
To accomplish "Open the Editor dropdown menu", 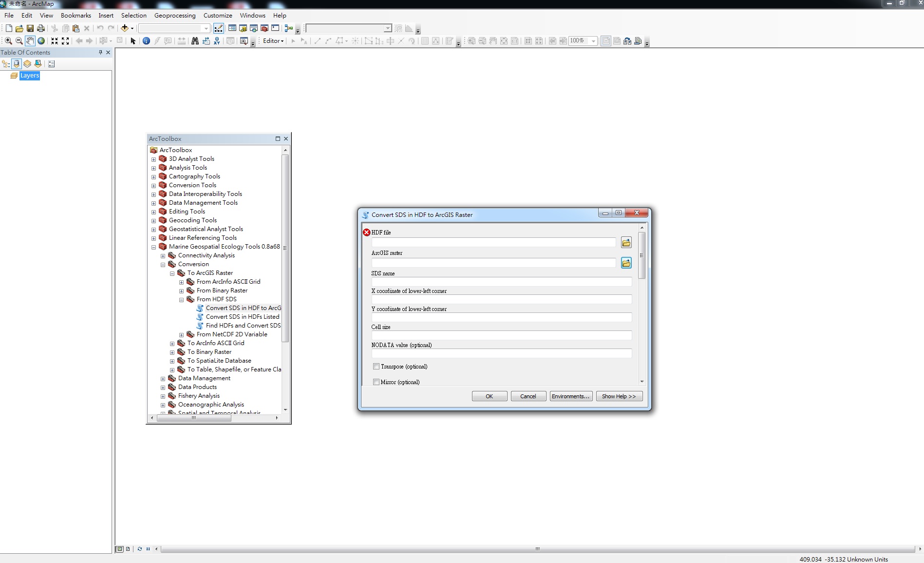I will point(273,41).
